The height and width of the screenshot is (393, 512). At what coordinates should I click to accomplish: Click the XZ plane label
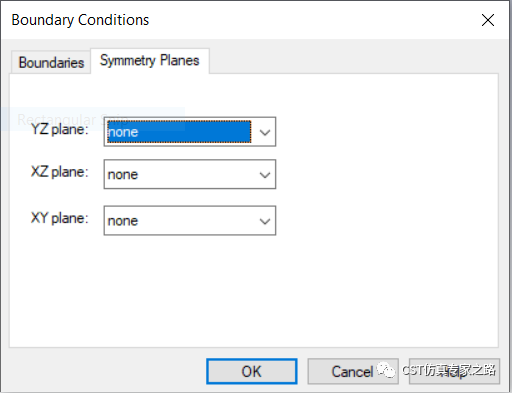click(60, 172)
